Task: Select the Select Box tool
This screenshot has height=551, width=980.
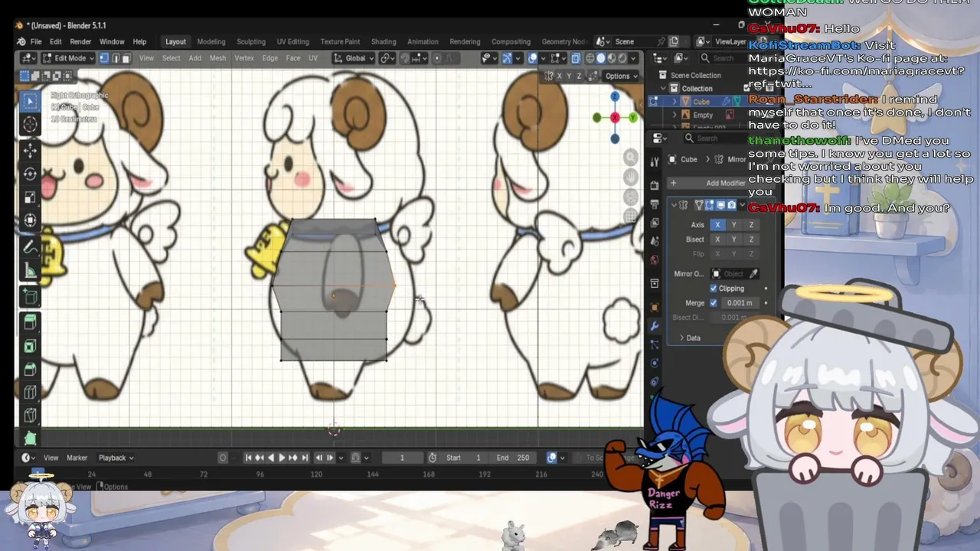Action: [x=31, y=101]
